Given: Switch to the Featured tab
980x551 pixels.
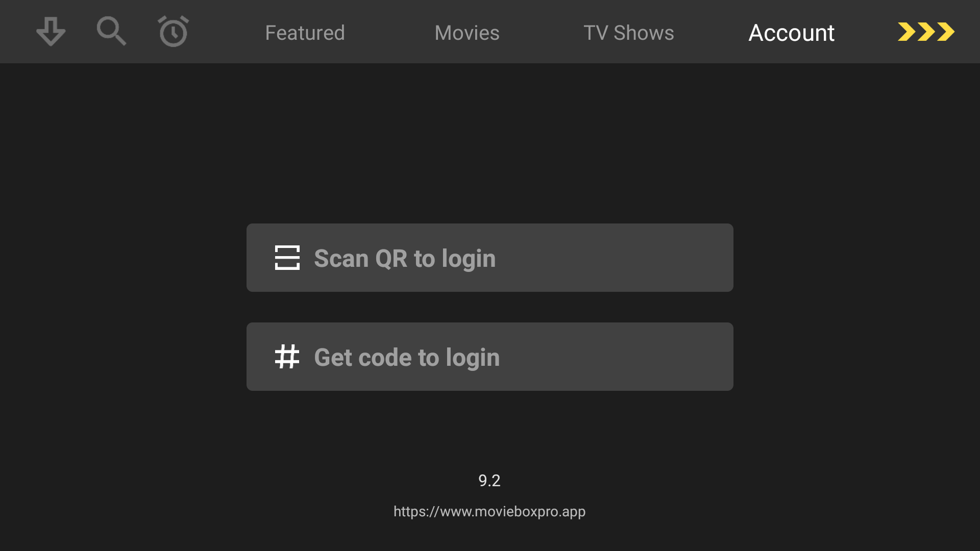Looking at the screenshot, I should 305,33.
